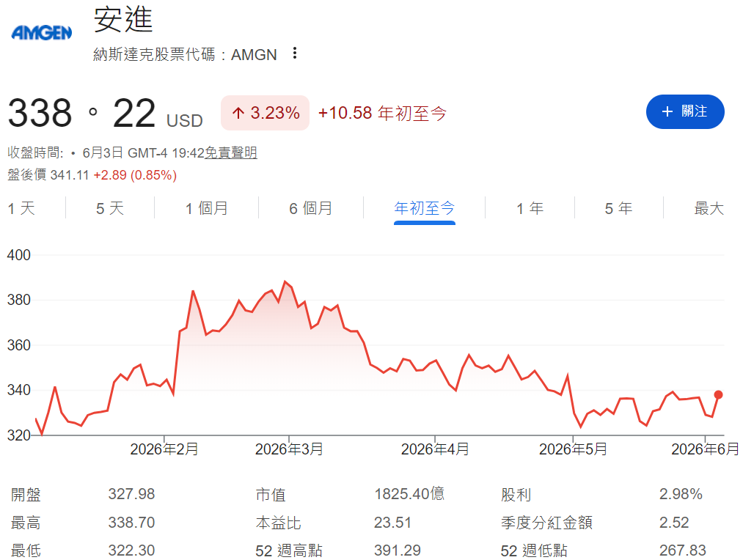This screenshot has height=560, width=743.
Task: Open the three-dot more options menu
Action: [295, 53]
